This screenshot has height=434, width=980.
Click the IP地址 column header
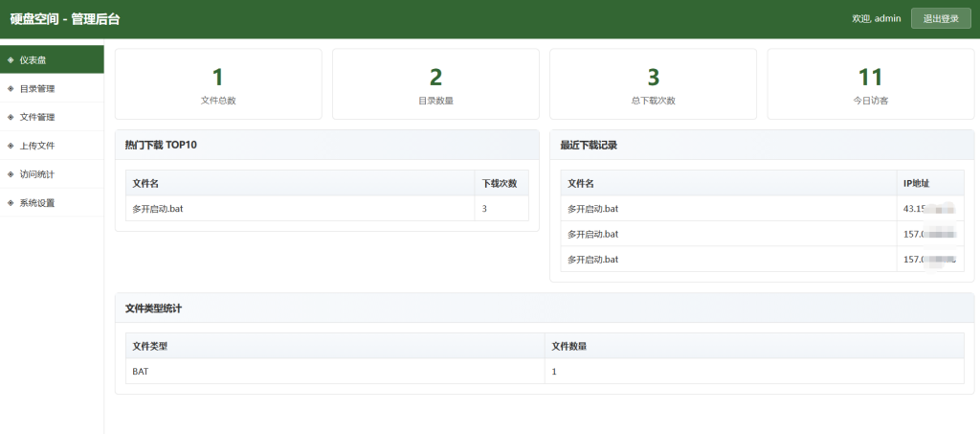pyautogui.click(x=917, y=183)
